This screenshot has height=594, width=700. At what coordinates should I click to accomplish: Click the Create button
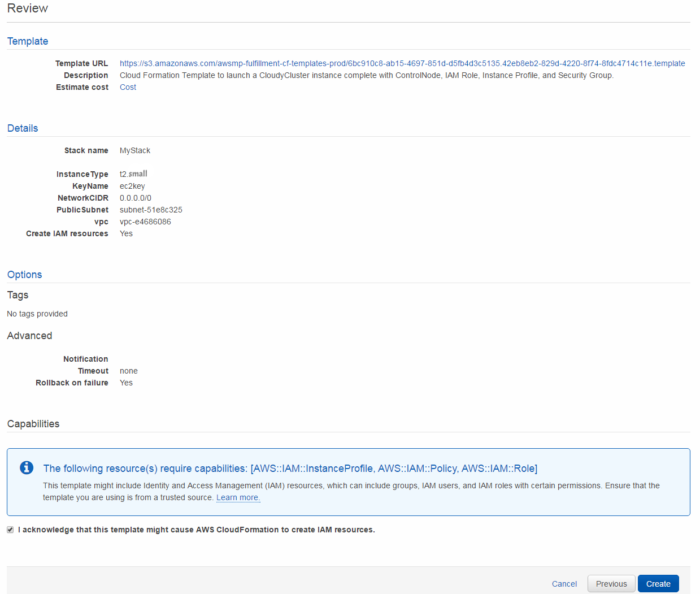[658, 584]
